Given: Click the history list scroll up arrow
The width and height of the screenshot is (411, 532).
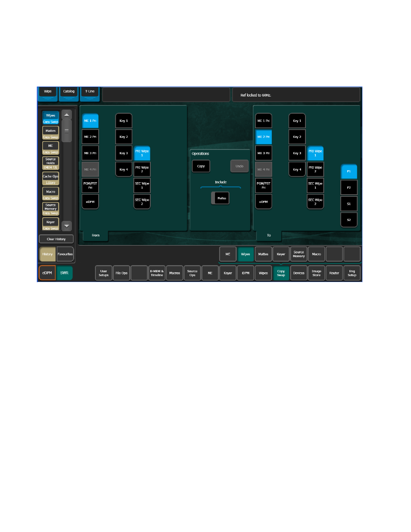Looking at the screenshot, I should tap(66, 115).
